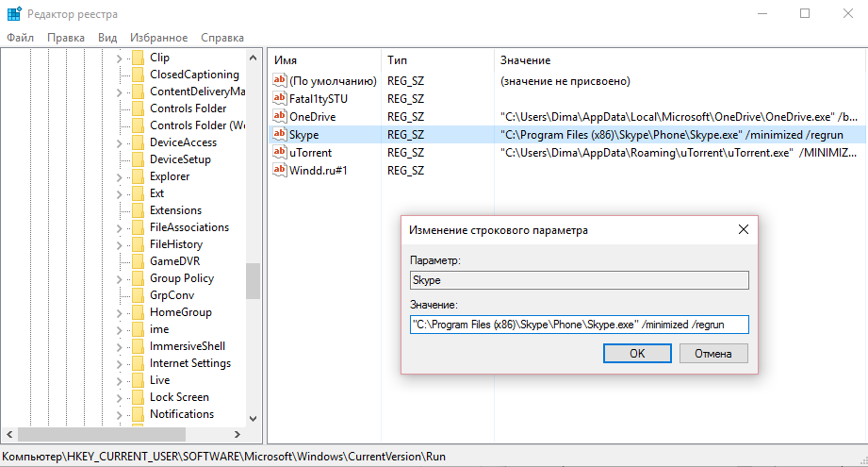Expand the Internet Settings tree node

click(119, 364)
